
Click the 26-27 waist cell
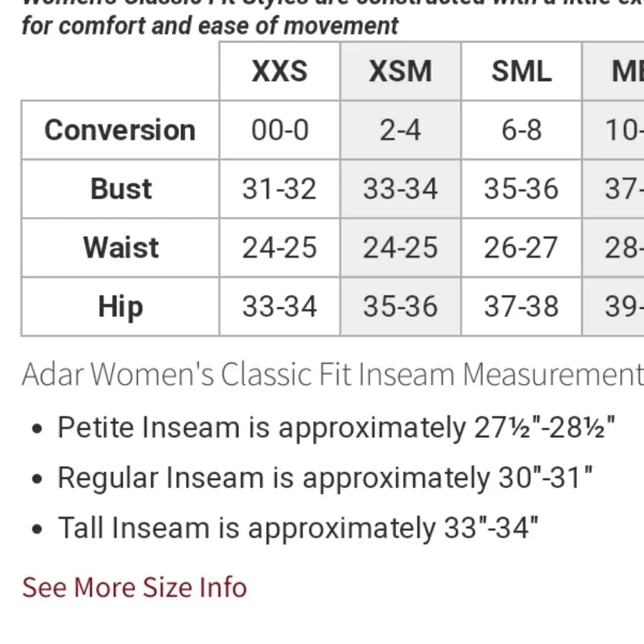tap(521, 248)
